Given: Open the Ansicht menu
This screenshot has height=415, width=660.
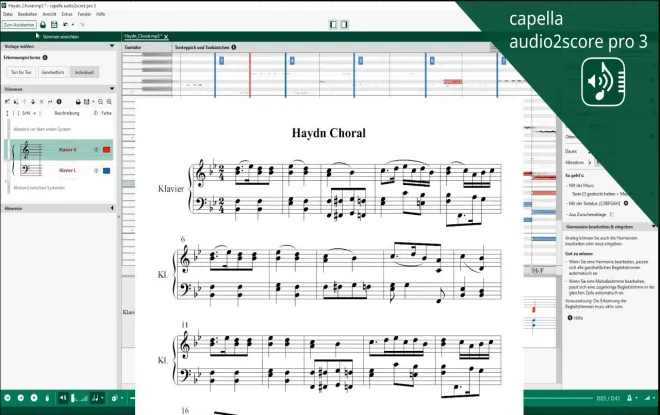Looking at the screenshot, I should [49, 14].
